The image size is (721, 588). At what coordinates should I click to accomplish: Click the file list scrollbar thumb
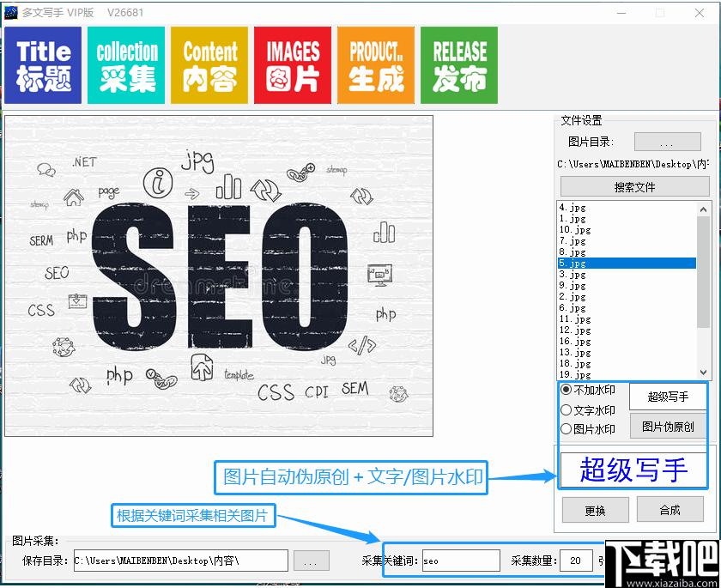(x=703, y=272)
